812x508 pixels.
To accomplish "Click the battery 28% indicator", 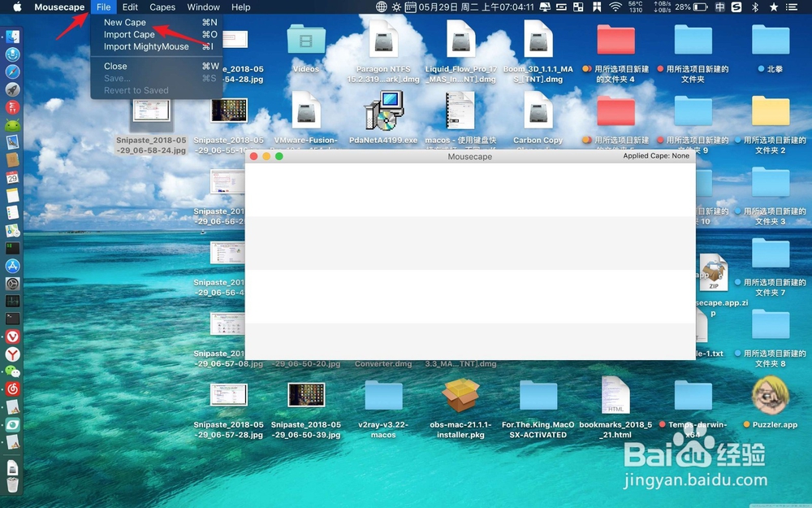I will [691, 7].
